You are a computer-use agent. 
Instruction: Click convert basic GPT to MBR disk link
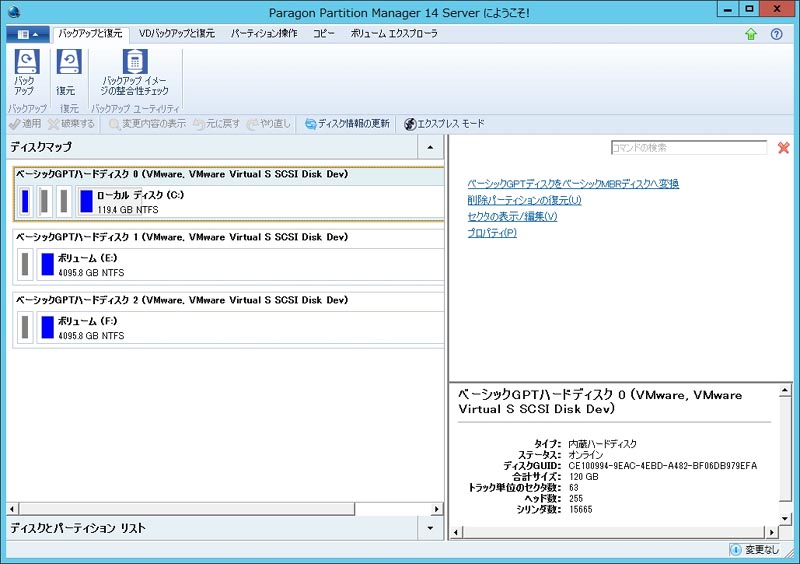pyautogui.click(x=573, y=184)
